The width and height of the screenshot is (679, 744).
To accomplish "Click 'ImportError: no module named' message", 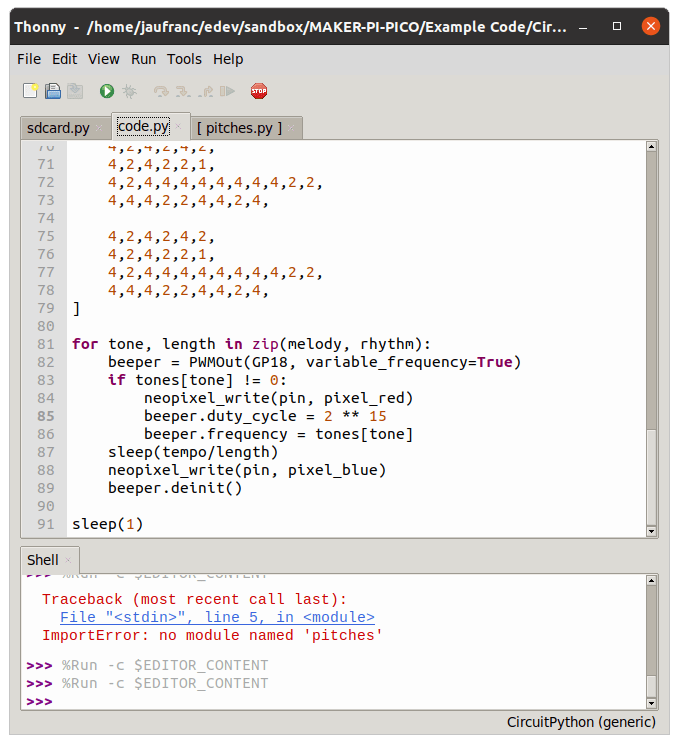I will (x=212, y=635).
